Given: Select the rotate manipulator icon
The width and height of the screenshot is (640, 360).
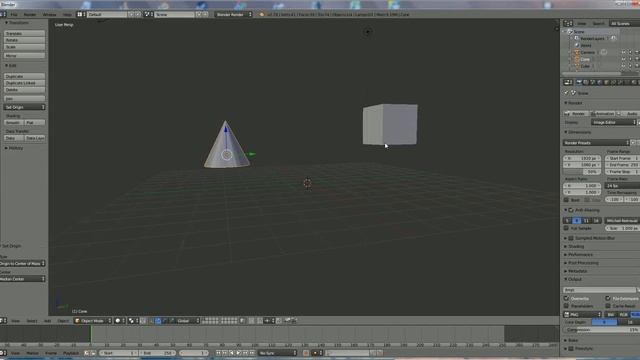Looking at the screenshot, I should [x=165, y=321].
